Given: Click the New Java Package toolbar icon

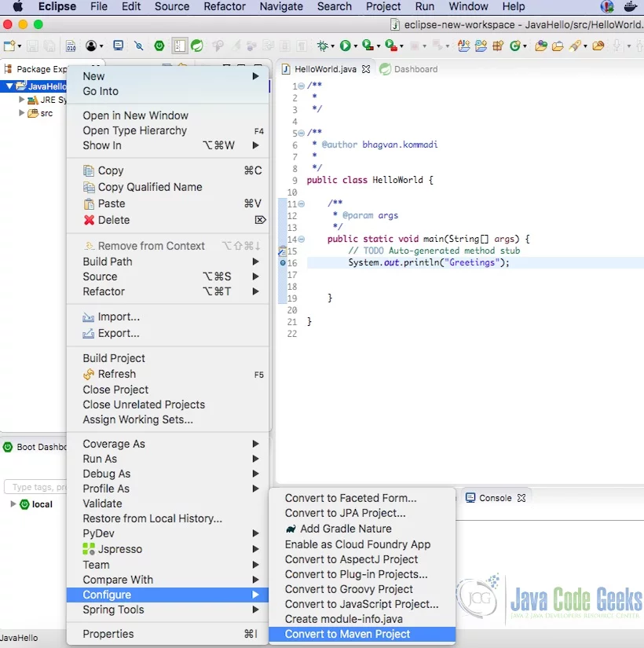Looking at the screenshot, I should [x=498, y=46].
